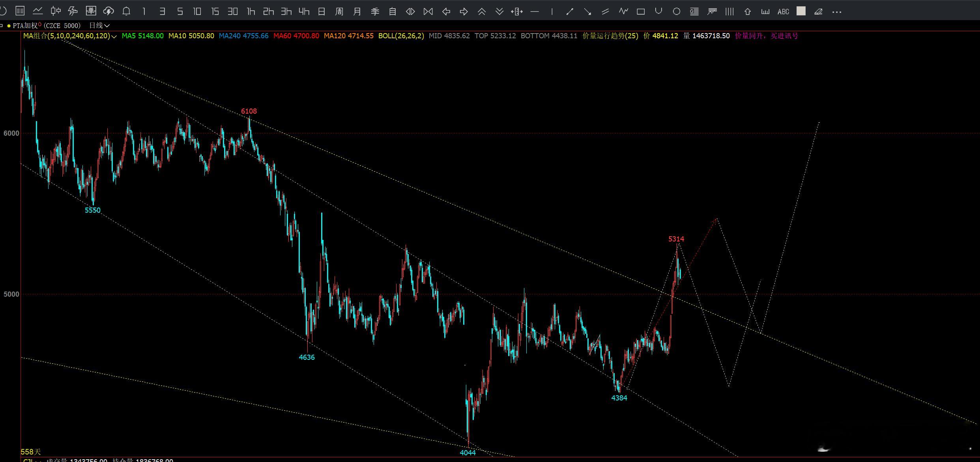Switch to weekly 周 period
Viewport: 980px width, 462px height.
pos(339,11)
